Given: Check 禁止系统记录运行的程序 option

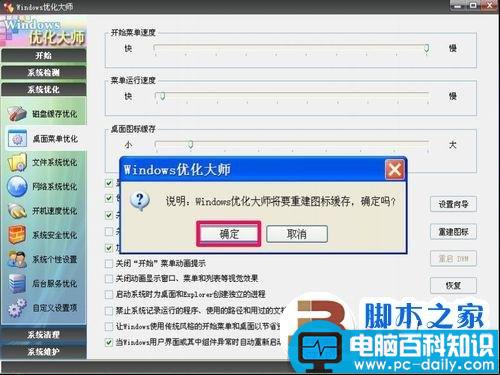Looking at the screenshot, I should (109, 311).
